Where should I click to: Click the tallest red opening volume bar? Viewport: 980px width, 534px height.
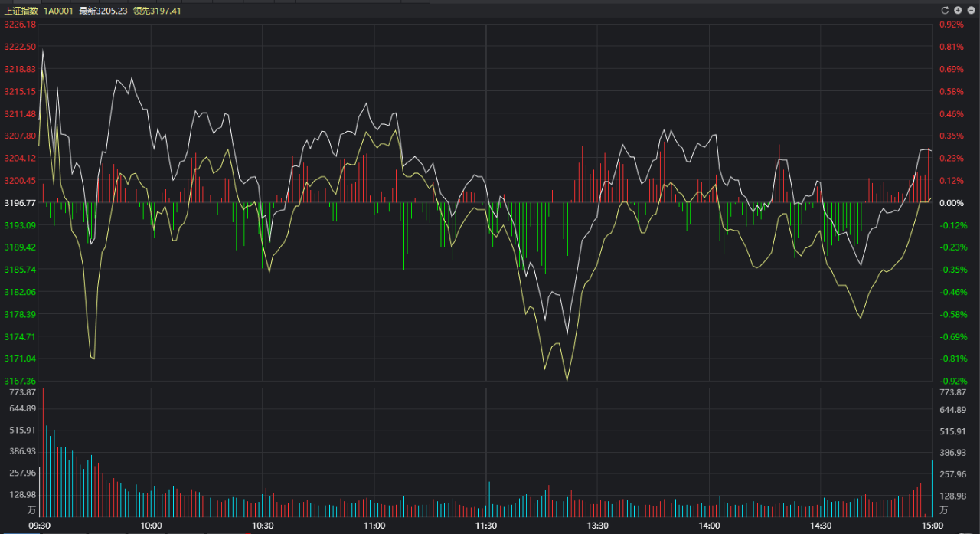43,452
